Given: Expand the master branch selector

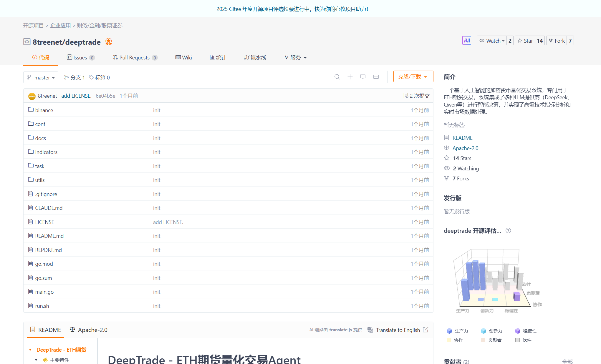Looking at the screenshot, I should (x=41, y=77).
